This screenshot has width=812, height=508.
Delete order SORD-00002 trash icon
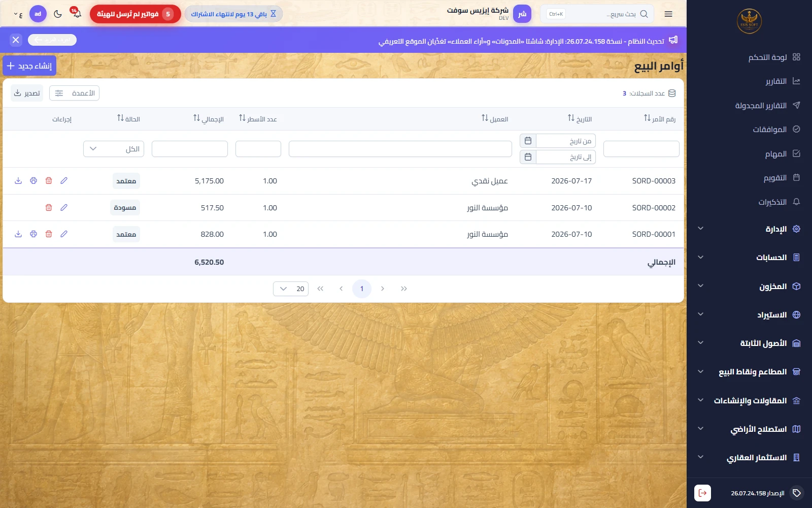[49, 207]
